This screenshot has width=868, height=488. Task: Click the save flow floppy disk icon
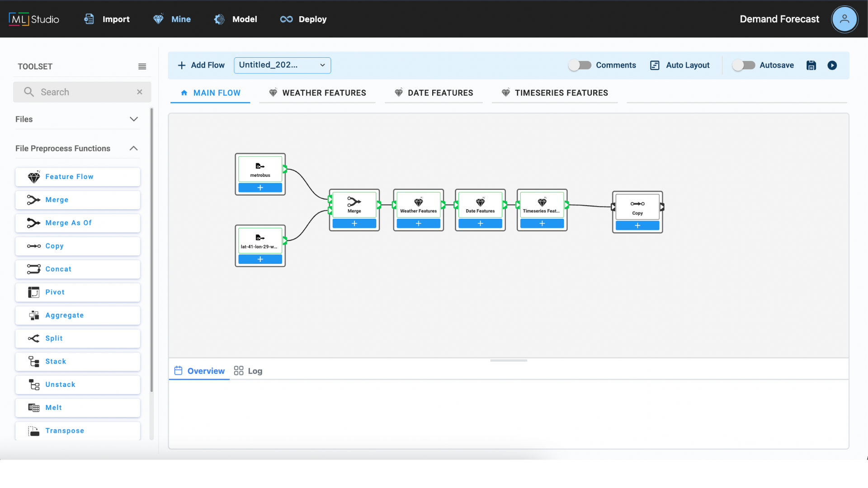point(811,66)
